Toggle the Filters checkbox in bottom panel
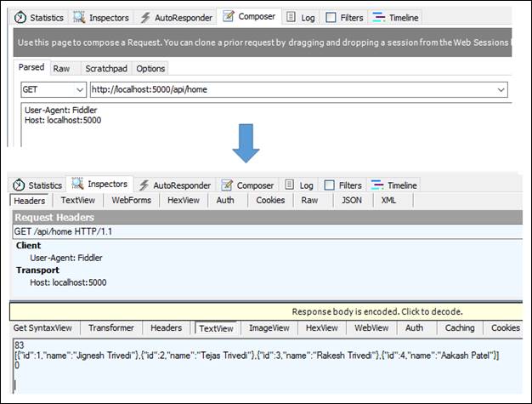The width and height of the screenshot is (532, 404). click(329, 185)
